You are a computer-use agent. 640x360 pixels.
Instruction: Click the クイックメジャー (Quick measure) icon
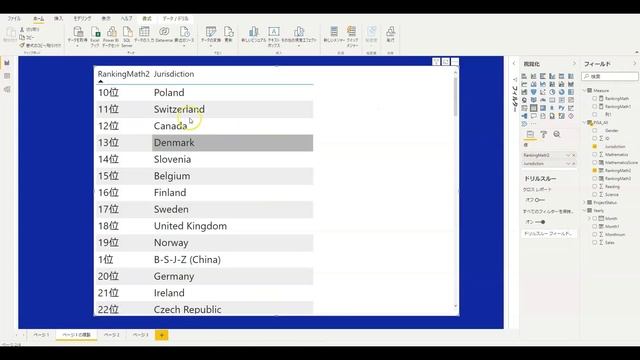[351, 32]
